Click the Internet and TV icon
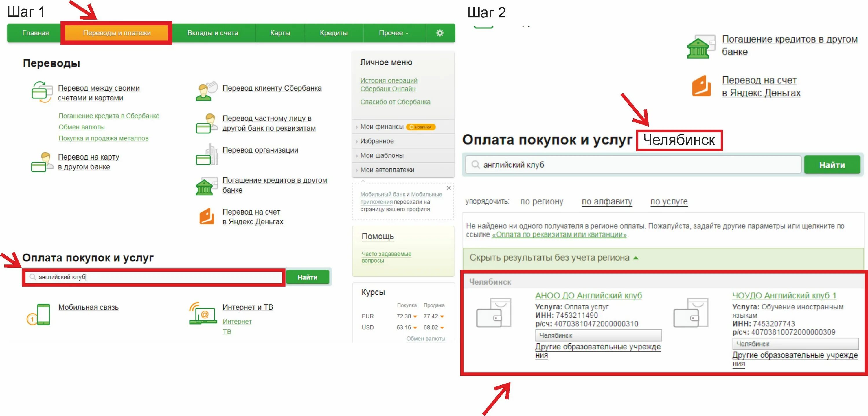The image size is (868, 416). (203, 313)
